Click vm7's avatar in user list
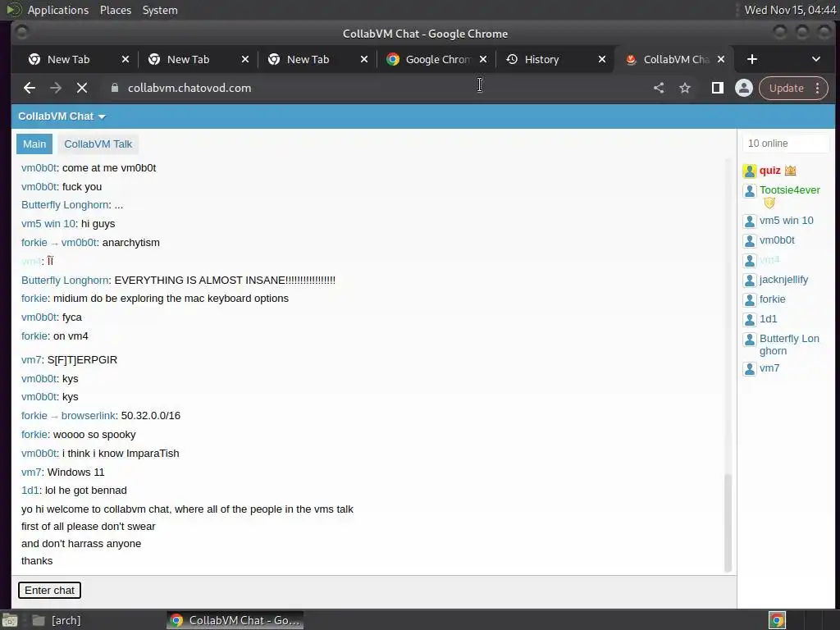 point(750,369)
